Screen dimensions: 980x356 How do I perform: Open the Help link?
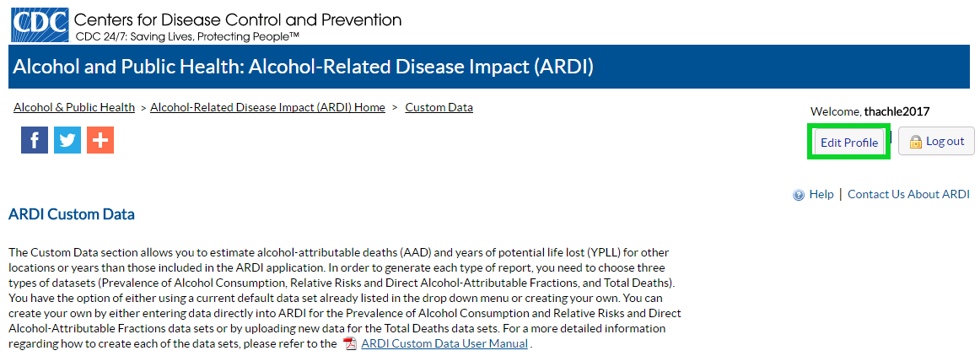[x=821, y=195]
